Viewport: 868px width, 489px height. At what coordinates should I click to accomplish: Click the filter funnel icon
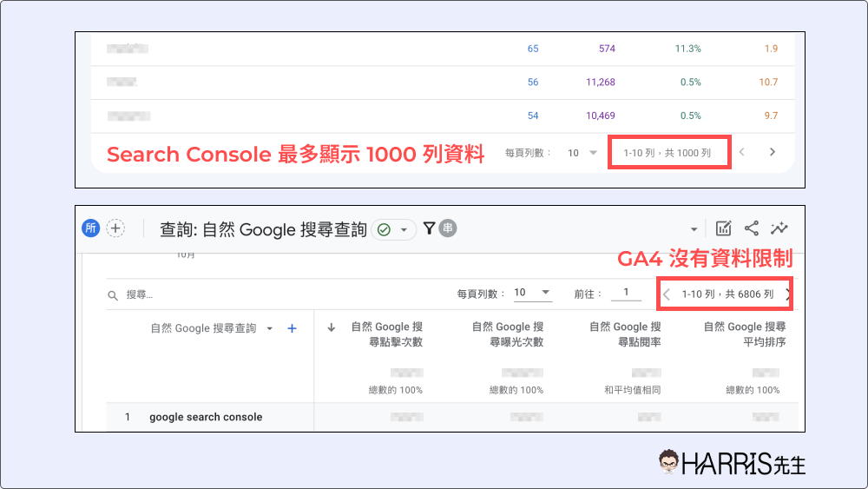(429, 228)
